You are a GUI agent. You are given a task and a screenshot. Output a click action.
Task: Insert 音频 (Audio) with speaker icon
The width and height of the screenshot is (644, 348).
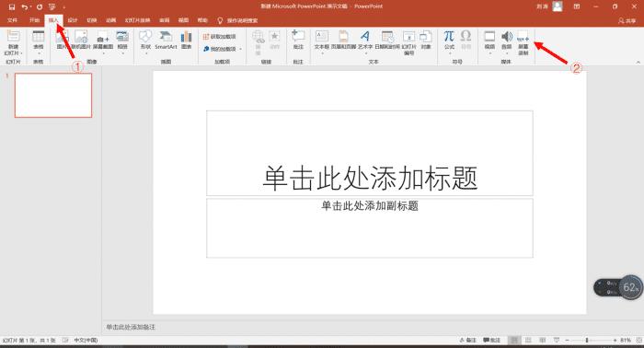506,36
